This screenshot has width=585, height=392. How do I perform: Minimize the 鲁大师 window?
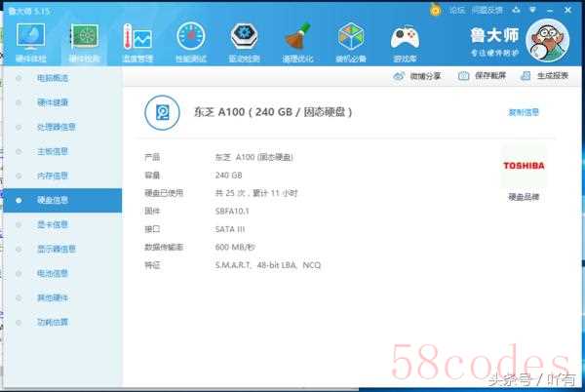pos(550,11)
